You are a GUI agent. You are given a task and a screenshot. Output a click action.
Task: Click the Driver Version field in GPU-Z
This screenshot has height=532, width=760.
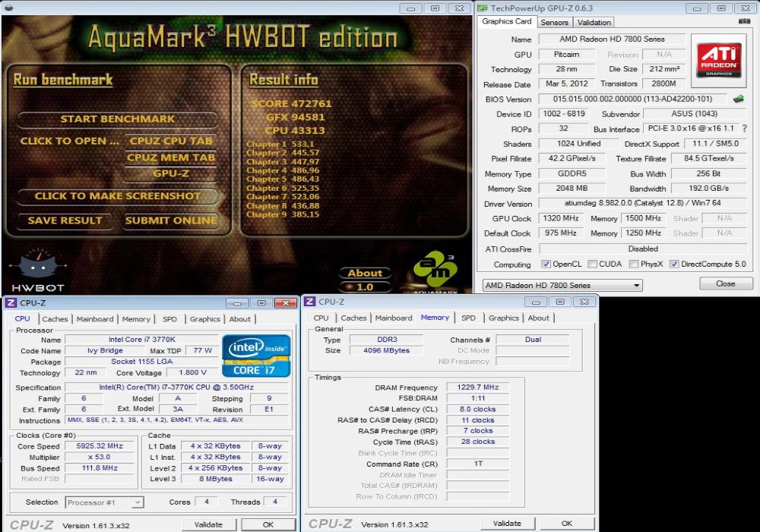click(642, 203)
